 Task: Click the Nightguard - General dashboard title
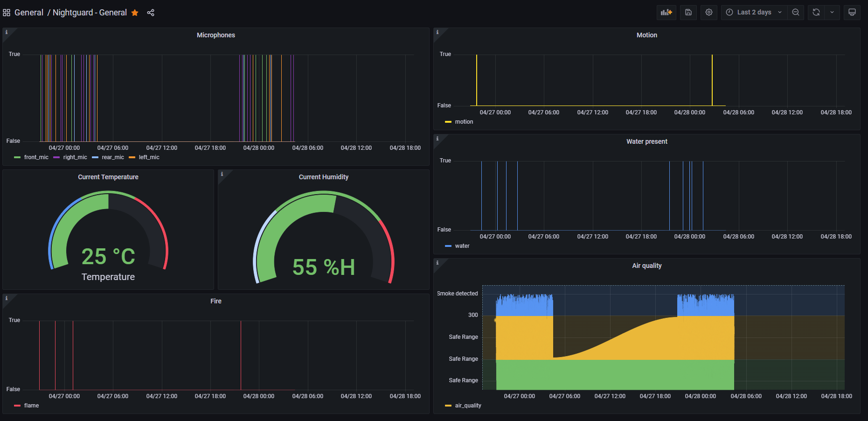click(x=90, y=13)
